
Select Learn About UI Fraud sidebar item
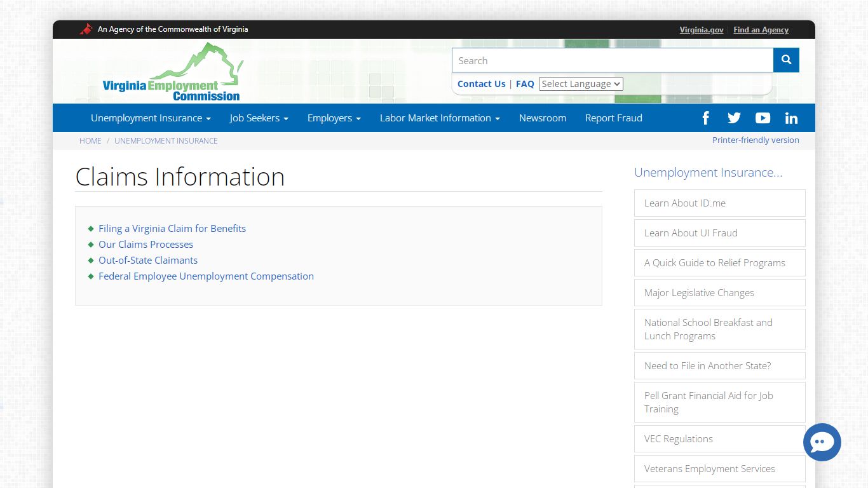pos(720,233)
